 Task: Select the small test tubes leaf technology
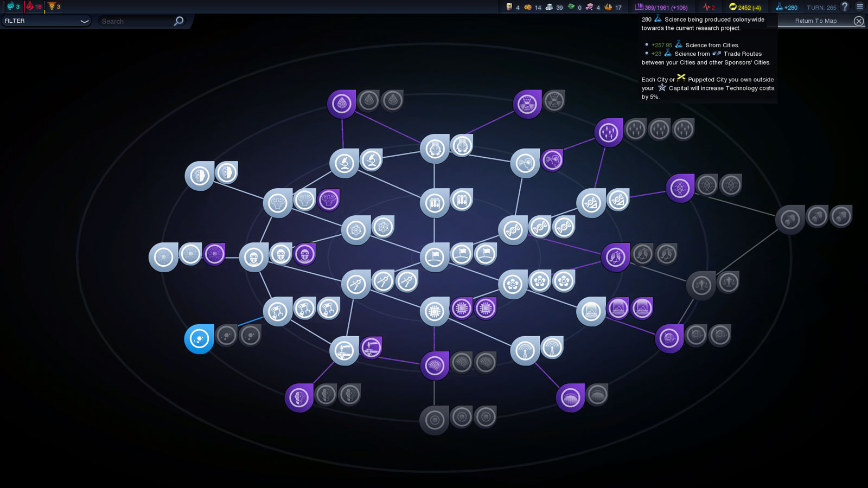click(461, 200)
